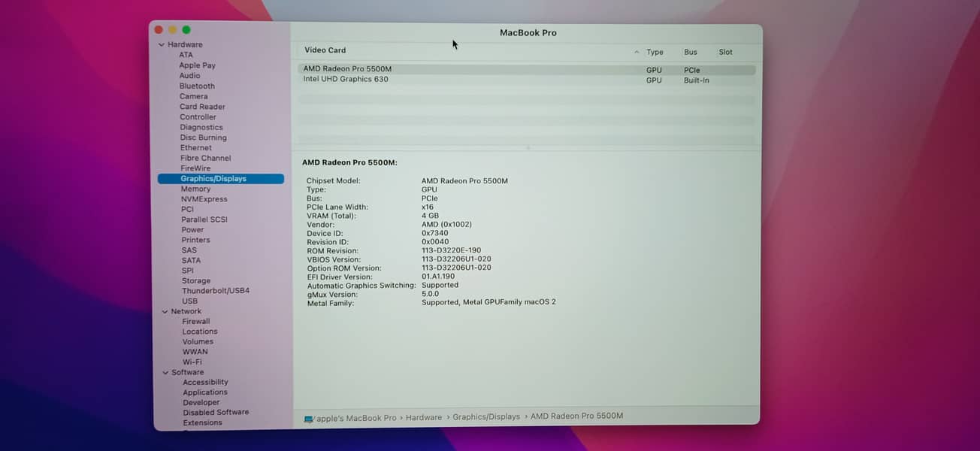Sort by the Bus column header
The width and height of the screenshot is (980, 451).
click(x=690, y=53)
